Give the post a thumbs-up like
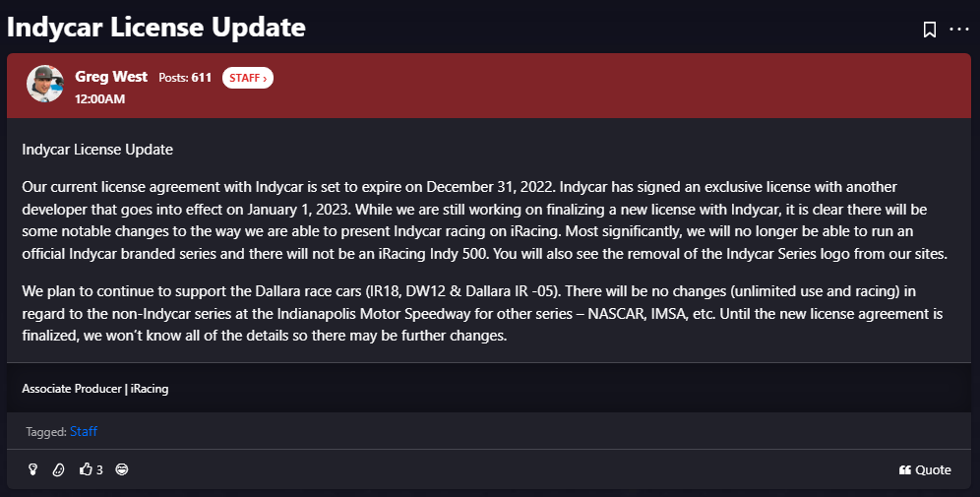The image size is (980, 497). [x=86, y=468]
